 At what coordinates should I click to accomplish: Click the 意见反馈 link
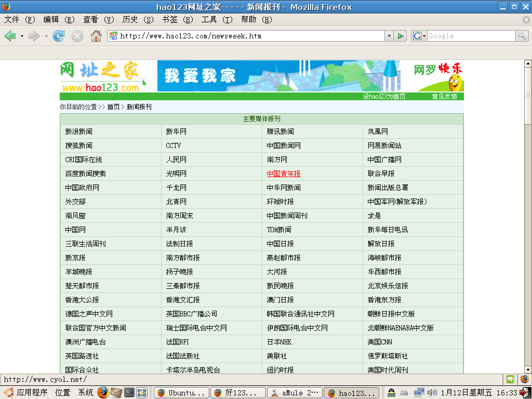pyautogui.click(x=445, y=96)
